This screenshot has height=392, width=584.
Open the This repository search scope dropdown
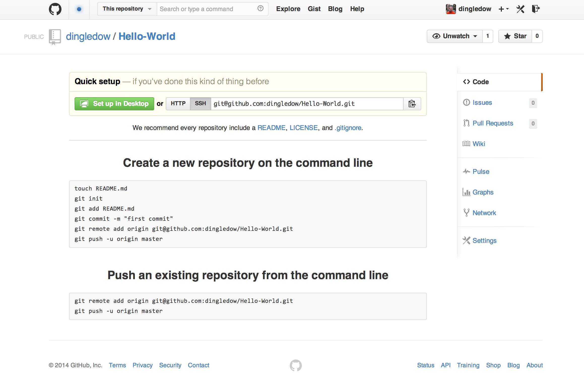(x=127, y=9)
